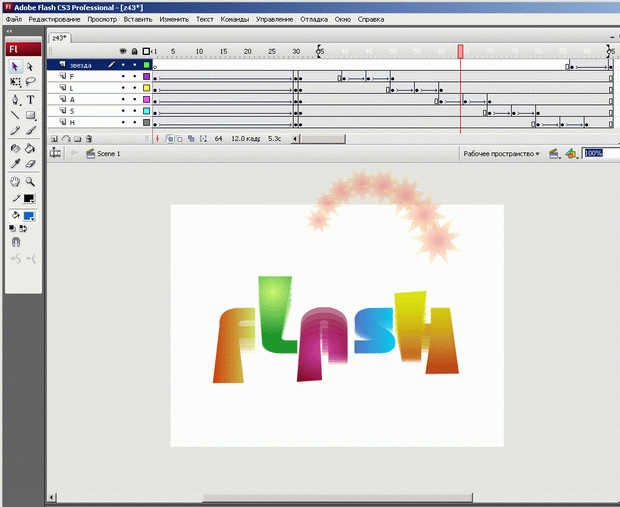Open Edit Symbols dropdown icon
620x507 pixels.
571,154
